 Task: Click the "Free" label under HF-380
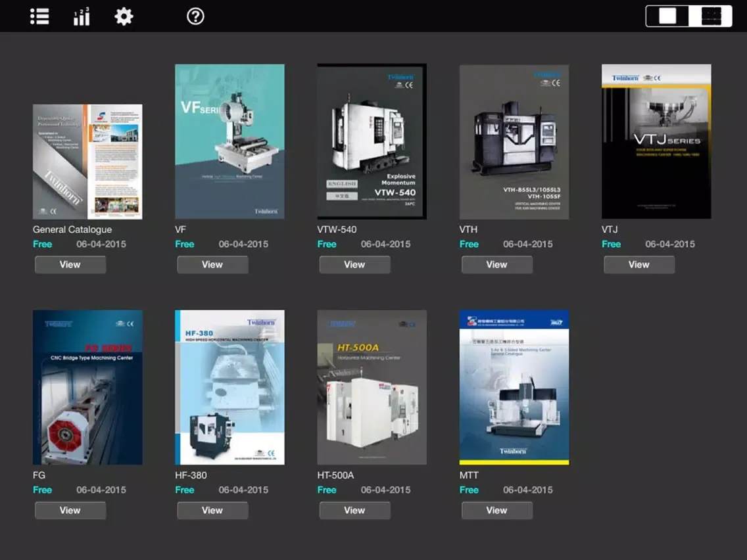coord(184,490)
